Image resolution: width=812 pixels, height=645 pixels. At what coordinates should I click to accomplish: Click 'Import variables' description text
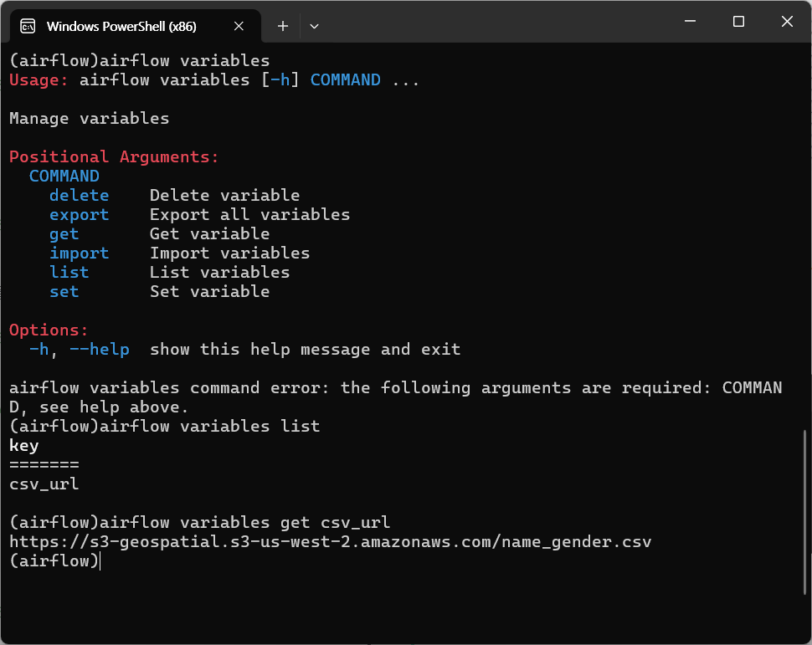point(230,253)
